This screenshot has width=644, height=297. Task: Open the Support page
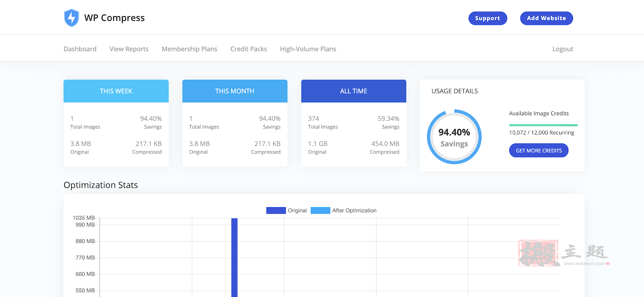[487, 18]
